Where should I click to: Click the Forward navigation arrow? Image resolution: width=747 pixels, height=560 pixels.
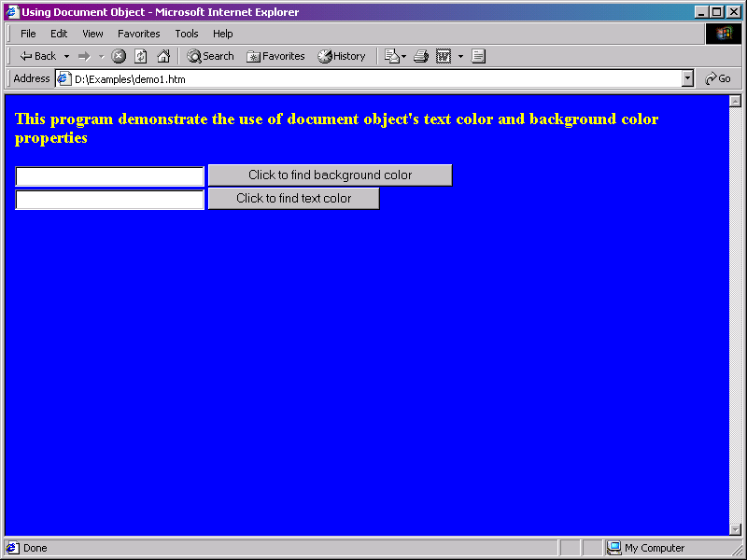(84, 56)
